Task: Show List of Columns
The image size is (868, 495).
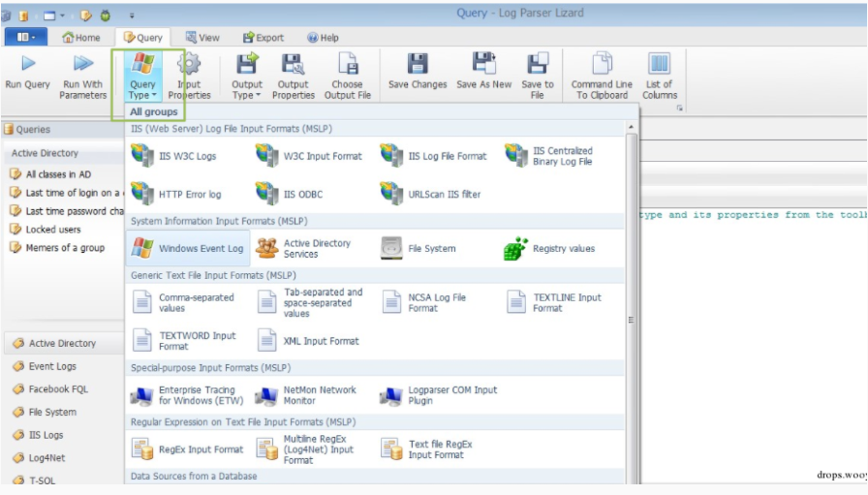Action: 660,77
